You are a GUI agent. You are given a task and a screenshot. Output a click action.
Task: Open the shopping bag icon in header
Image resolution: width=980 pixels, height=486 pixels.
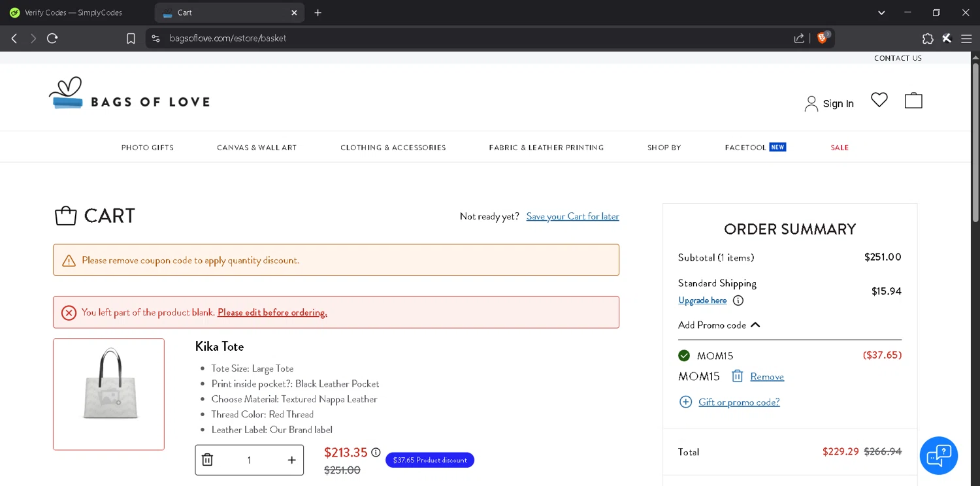pos(913,100)
